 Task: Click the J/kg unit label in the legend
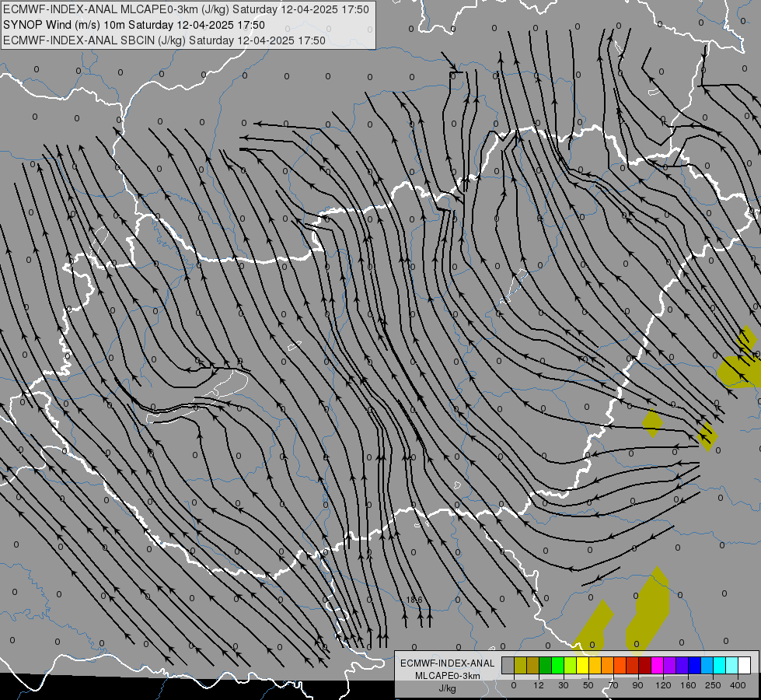point(447,688)
